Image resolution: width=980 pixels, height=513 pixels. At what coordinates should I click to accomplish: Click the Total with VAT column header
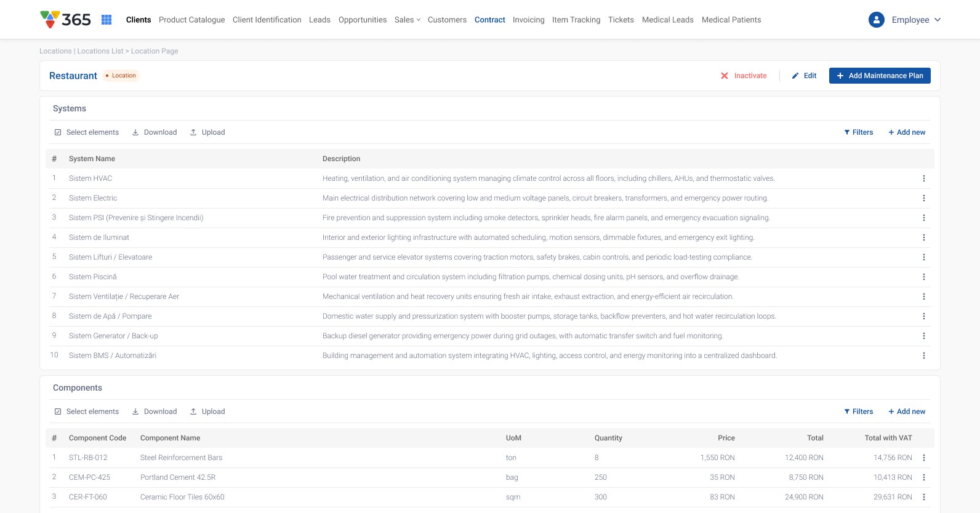pos(888,438)
